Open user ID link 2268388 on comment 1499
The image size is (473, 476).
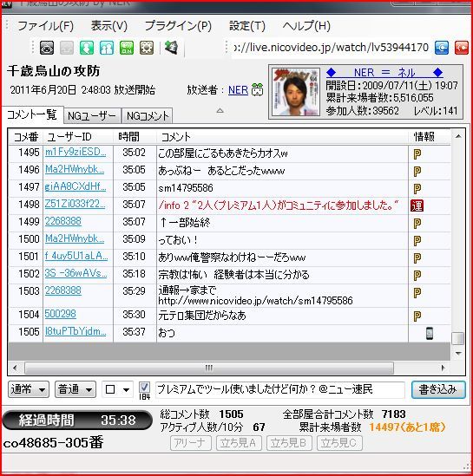(x=63, y=221)
